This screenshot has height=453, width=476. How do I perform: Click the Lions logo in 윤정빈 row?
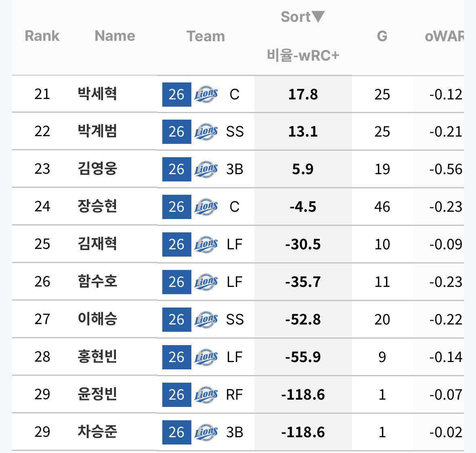(206, 395)
